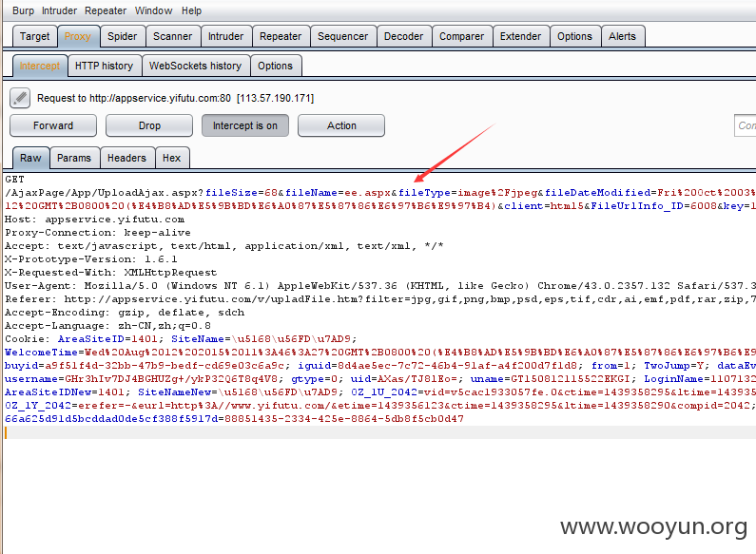Click the Accept header line
Screen dimensions: 756x554
pyautogui.click(x=224, y=246)
